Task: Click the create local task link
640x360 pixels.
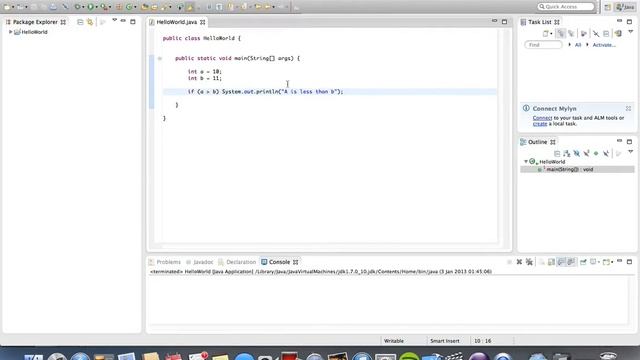Action: (x=540, y=124)
